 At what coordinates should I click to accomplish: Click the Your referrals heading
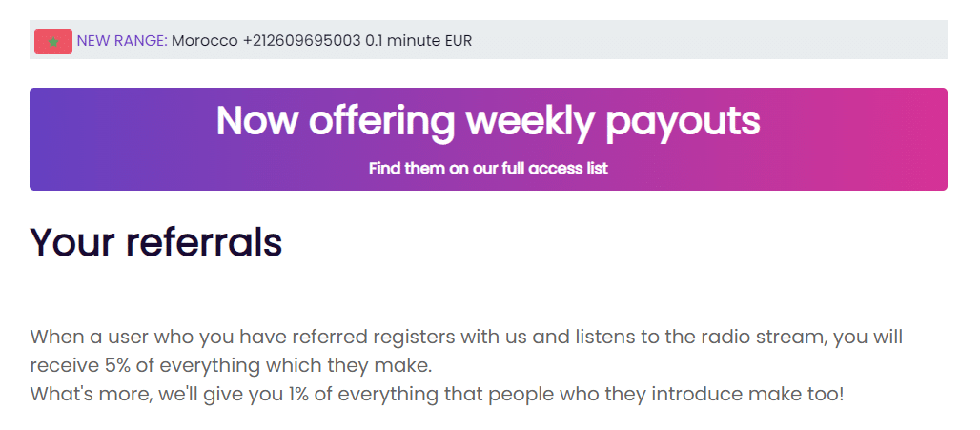coord(156,242)
